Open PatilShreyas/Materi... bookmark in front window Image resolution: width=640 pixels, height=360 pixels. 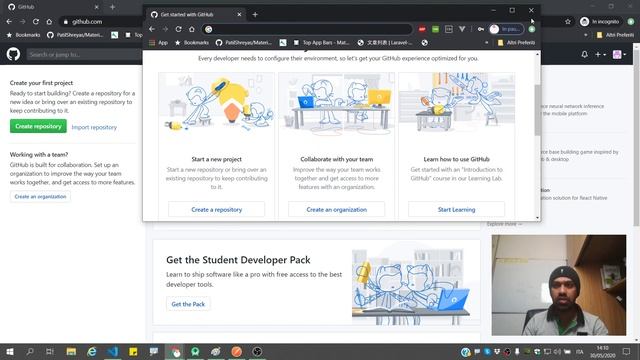click(x=243, y=42)
